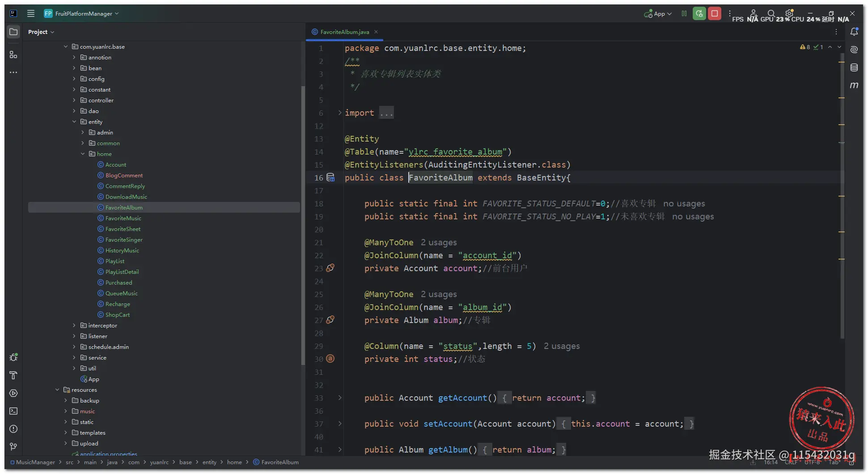Expand the service package
868x474 pixels.
(74, 357)
